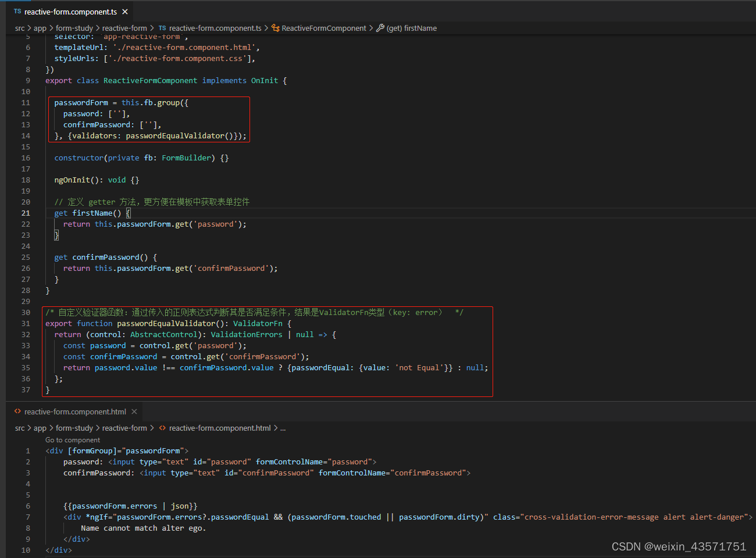Click formControlName="password" value in HTML
This screenshot has width=756, height=558.
click(350, 462)
